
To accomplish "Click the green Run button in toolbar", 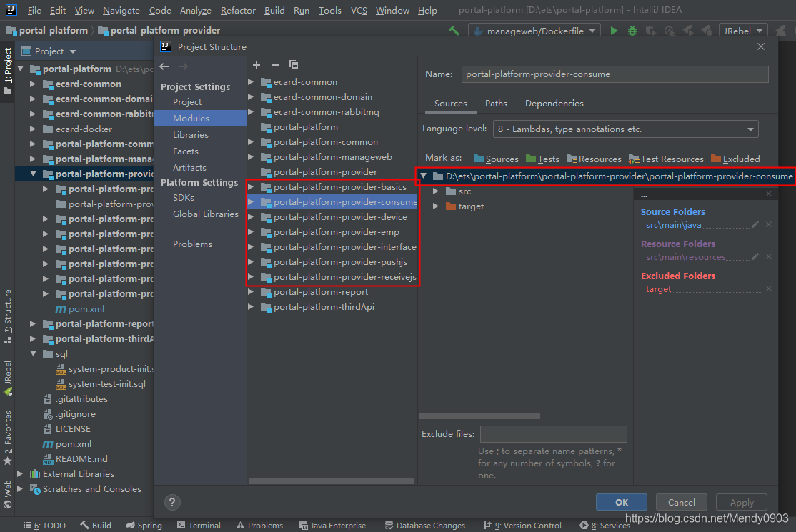I will (614, 31).
